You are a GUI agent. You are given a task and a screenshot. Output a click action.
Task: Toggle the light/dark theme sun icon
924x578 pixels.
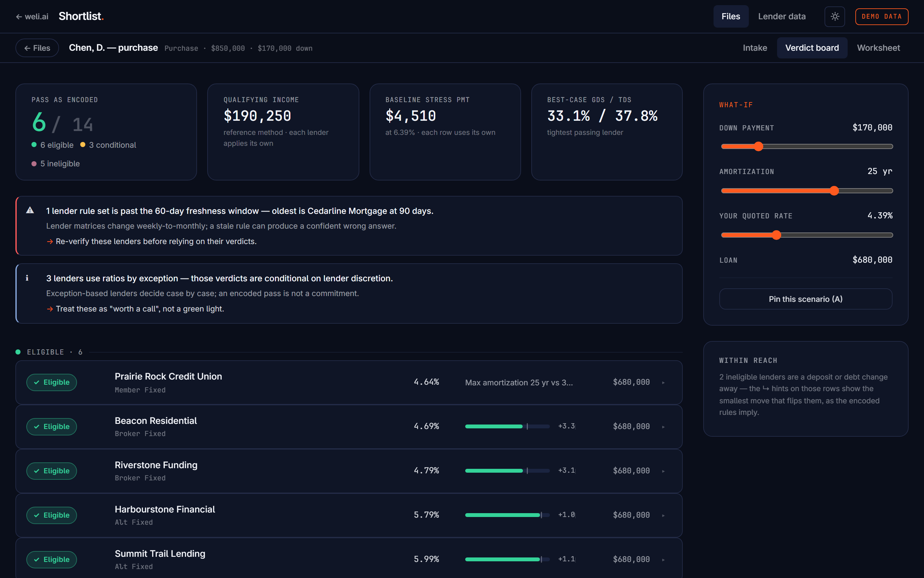tap(835, 16)
